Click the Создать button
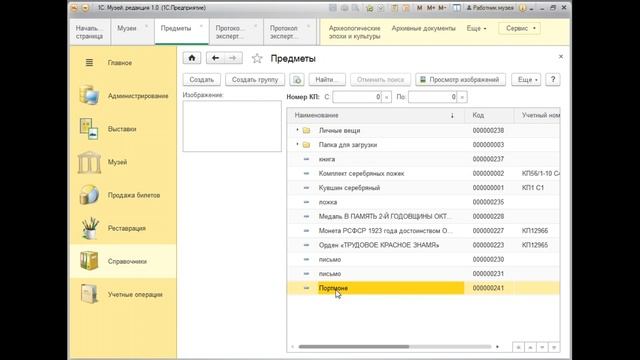Viewport: 640px width, 360px height. (202, 80)
